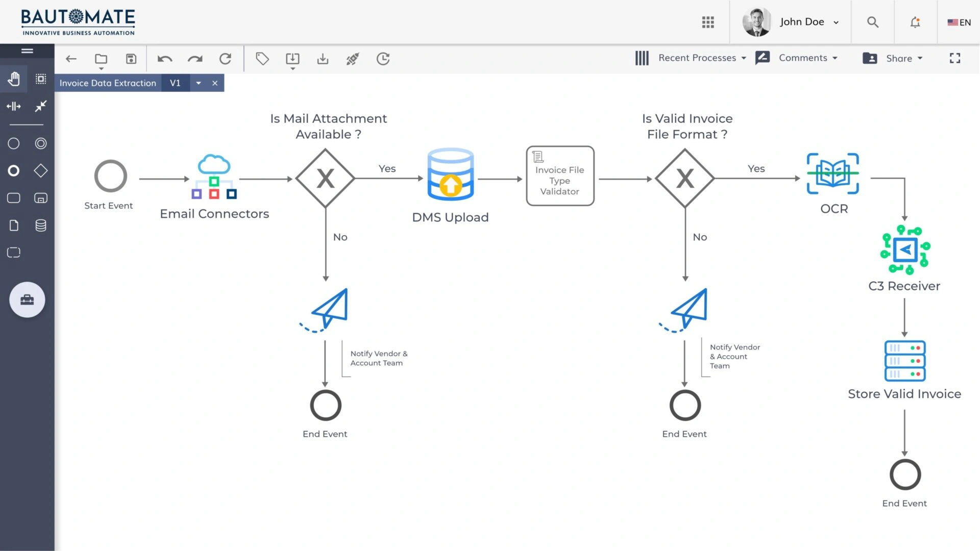Click the save diskette icon

131,59
